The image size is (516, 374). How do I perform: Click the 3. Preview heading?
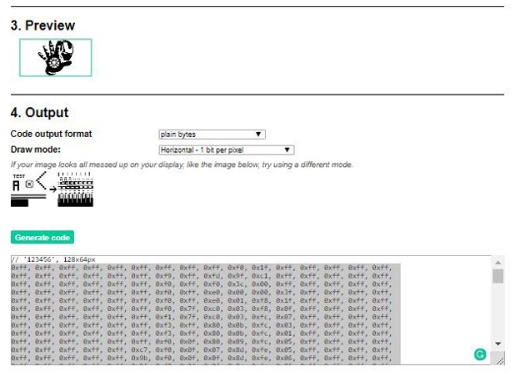click(x=43, y=25)
